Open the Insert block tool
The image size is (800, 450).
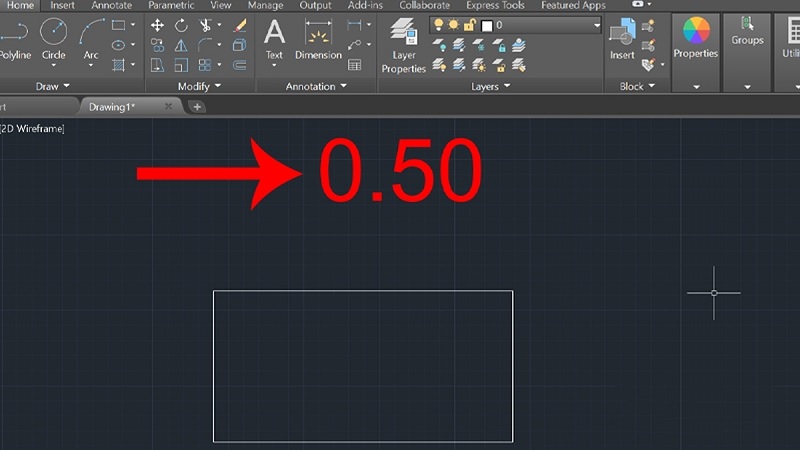coord(622,39)
